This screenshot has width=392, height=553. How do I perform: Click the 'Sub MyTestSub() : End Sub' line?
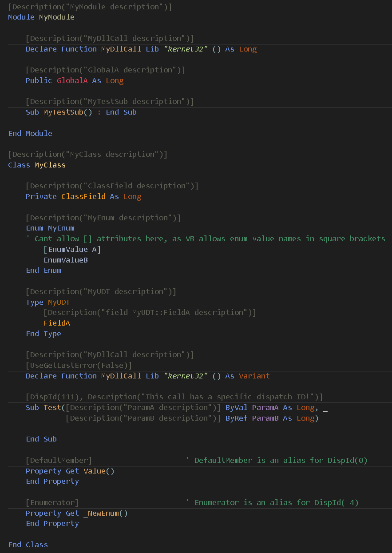81,112
